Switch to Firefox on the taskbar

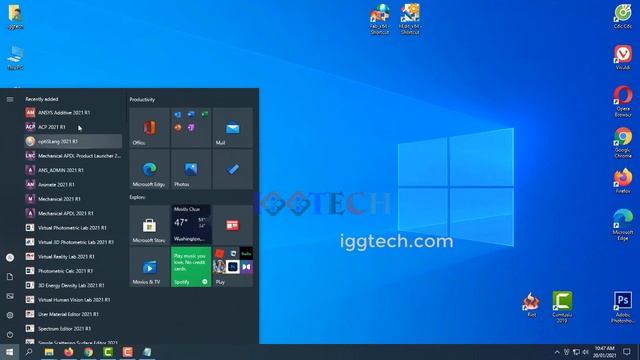[69, 352]
